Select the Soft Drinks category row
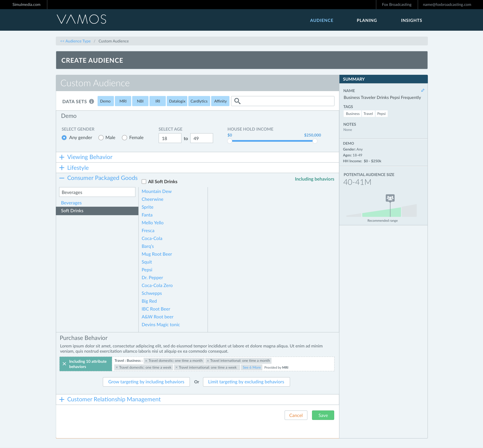 pos(97,211)
